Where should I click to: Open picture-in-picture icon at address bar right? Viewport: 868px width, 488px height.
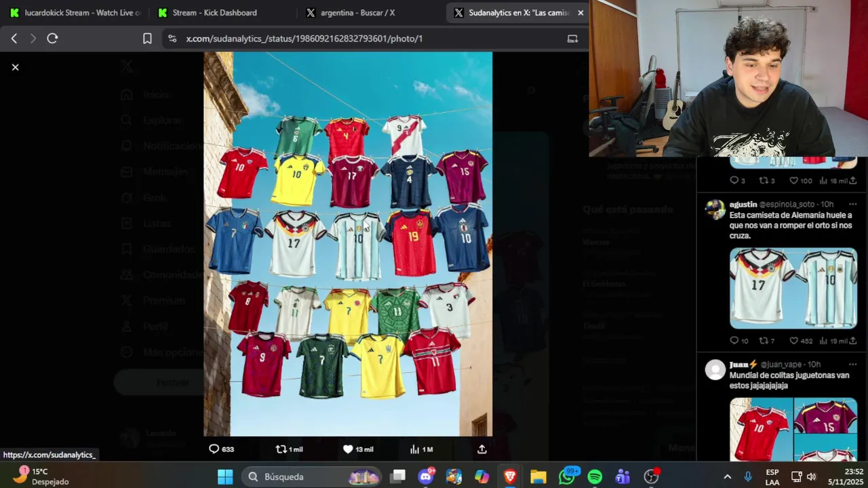click(x=572, y=39)
